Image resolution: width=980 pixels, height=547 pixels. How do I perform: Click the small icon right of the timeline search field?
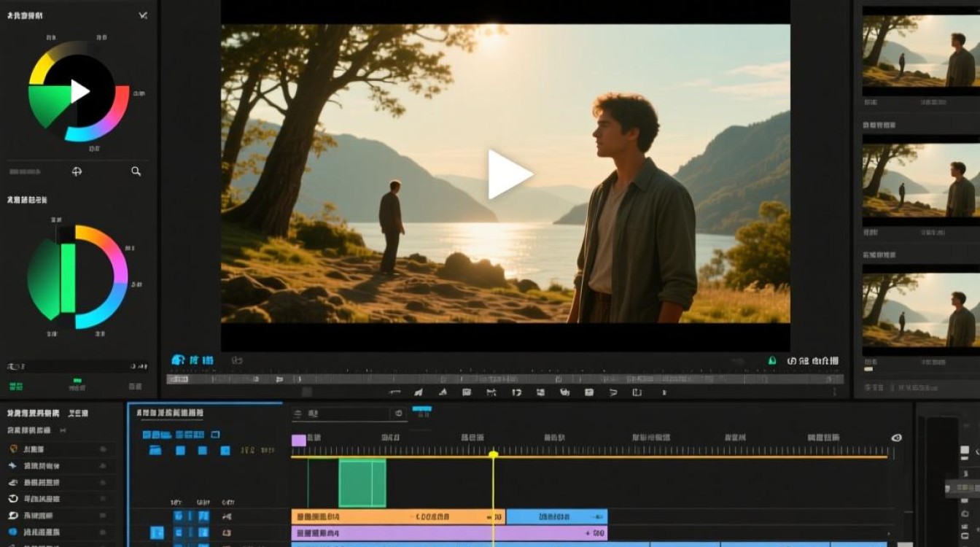[x=399, y=414]
